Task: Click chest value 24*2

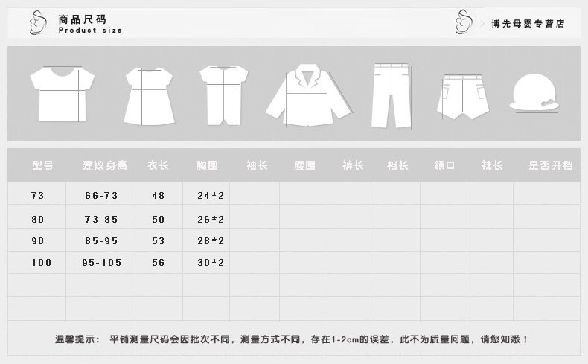Action: [211, 195]
